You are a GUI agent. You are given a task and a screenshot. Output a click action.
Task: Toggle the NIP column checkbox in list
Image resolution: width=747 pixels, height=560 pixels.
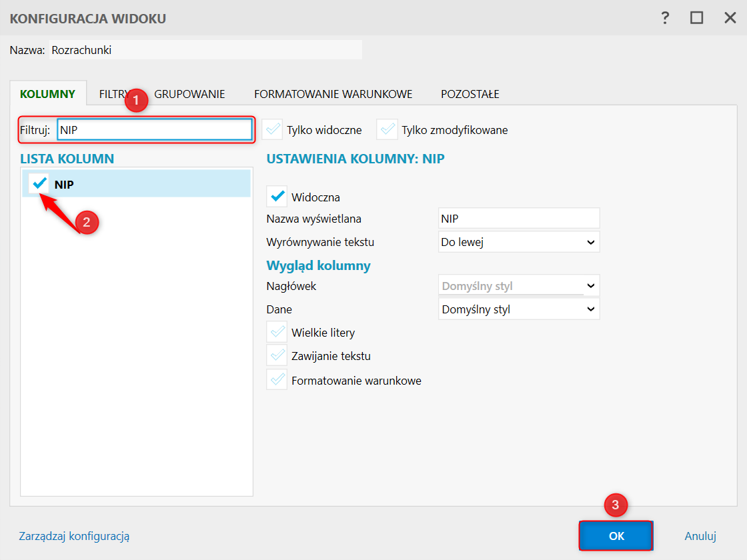(39, 183)
